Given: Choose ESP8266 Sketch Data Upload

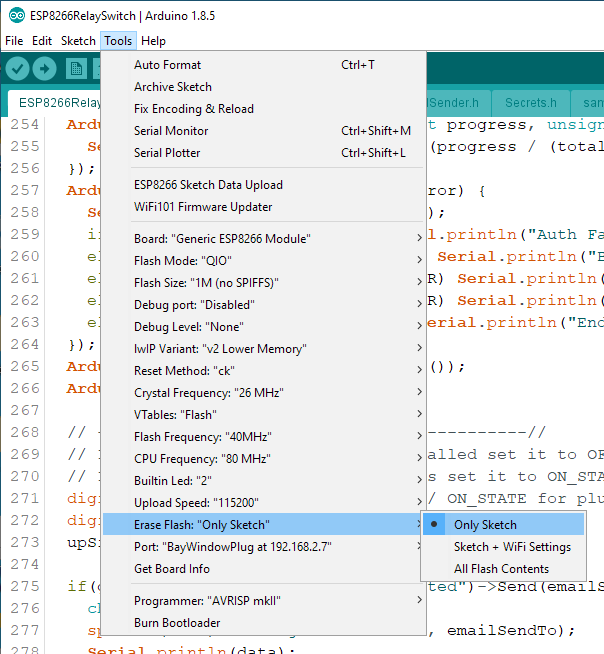Looking at the screenshot, I should pyautogui.click(x=264, y=185).
